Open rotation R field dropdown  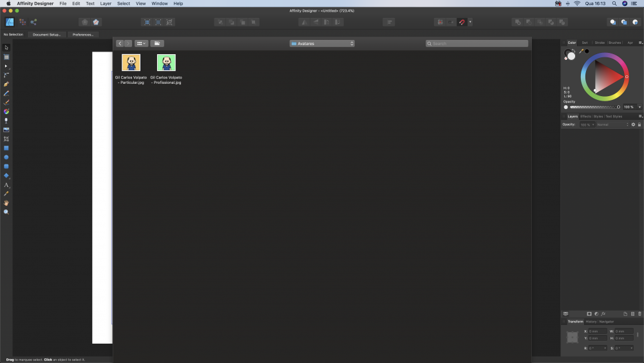click(605, 348)
